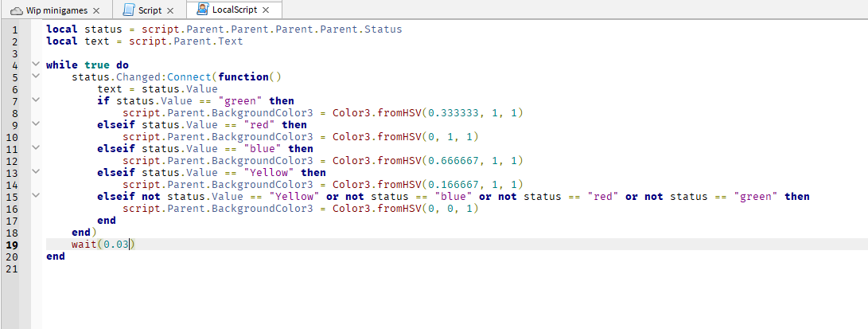
Task: Collapse the while true do block
Action: pos(35,65)
